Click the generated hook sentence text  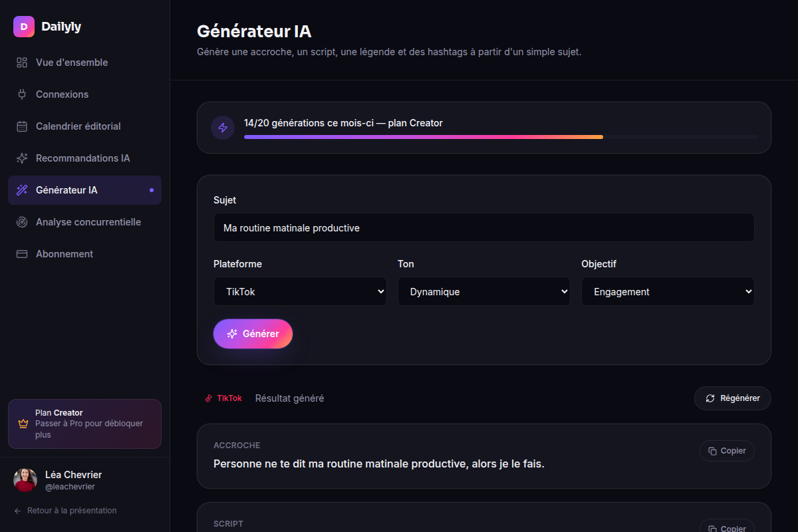(379, 464)
